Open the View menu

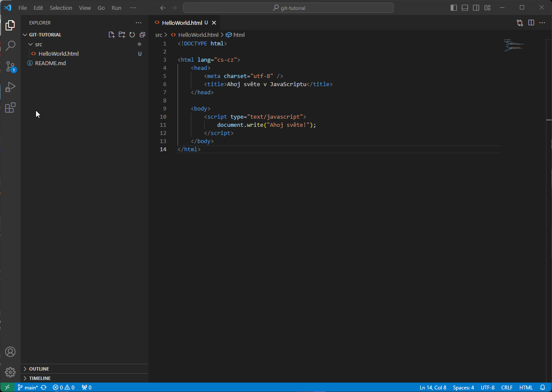pos(84,7)
